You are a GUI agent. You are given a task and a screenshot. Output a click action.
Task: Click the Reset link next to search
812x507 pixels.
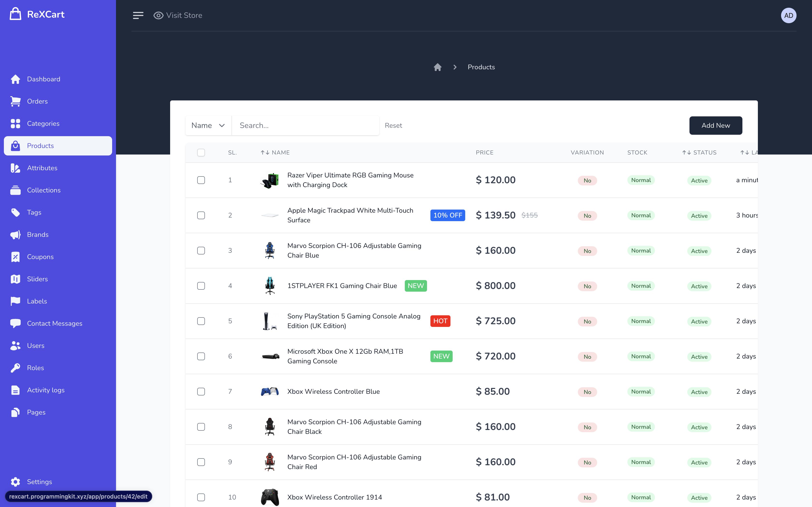[393, 125]
